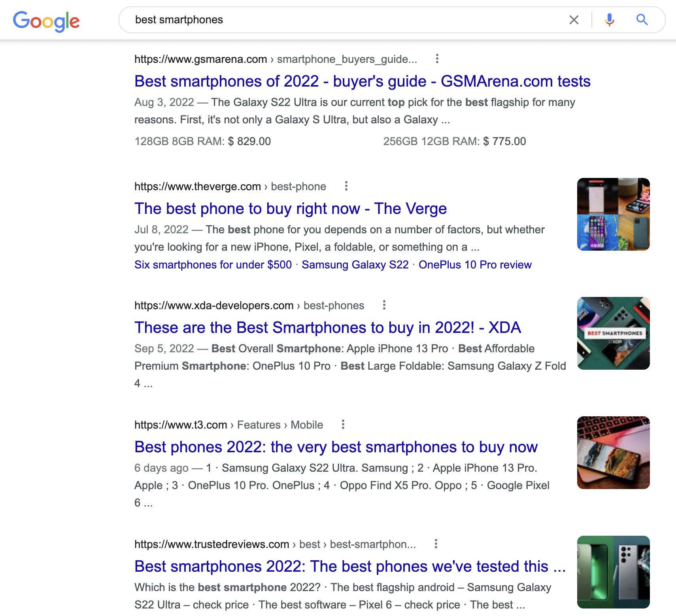The height and width of the screenshot is (616, 676).
Task: Click 'Jul 8, 2022' date in Verge snippet
Action: tap(161, 230)
